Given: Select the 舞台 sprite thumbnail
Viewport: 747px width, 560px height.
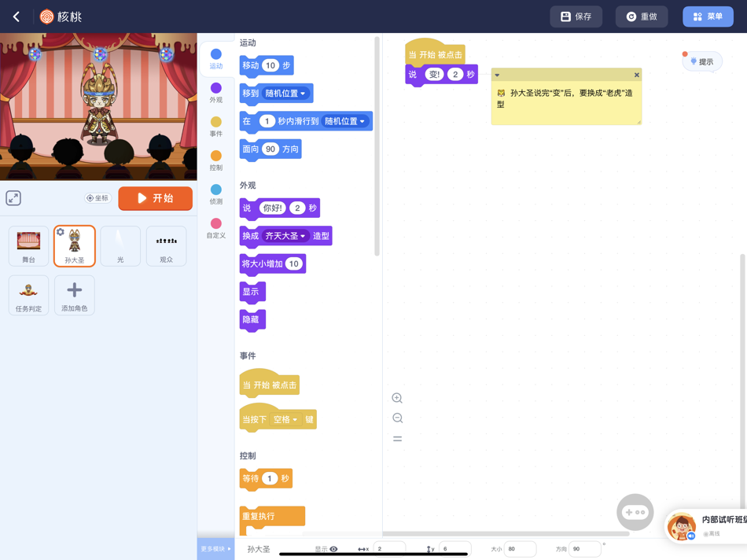Looking at the screenshot, I should (28, 246).
